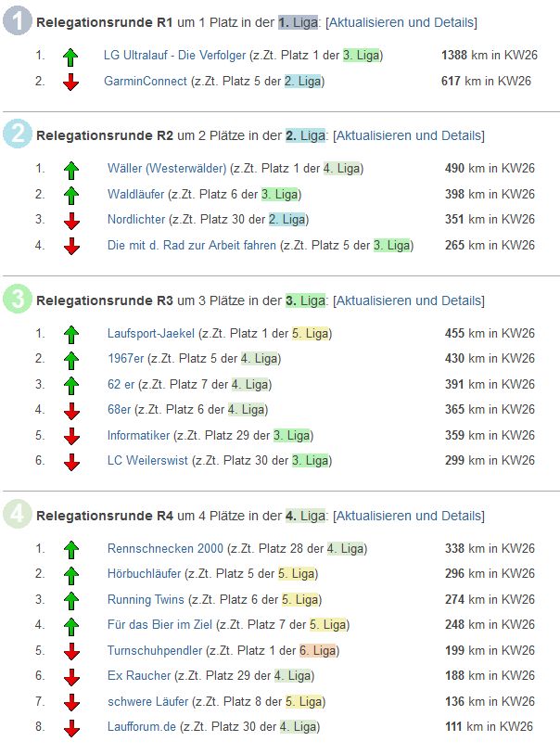The image size is (560, 754).
Task: Open the Informatiker team page
Action: click(138, 435)
